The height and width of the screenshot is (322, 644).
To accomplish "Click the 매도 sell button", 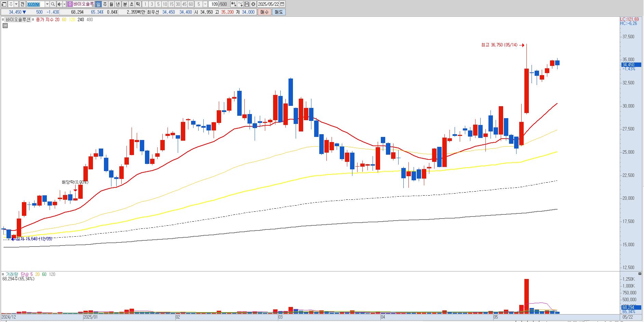I will click(x=279, y=12).
